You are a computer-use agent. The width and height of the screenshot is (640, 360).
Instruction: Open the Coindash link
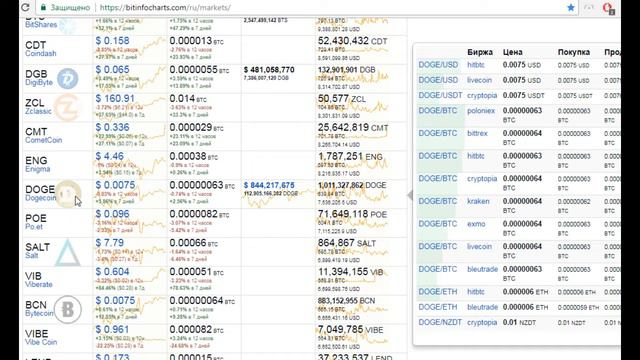point(41,53)
